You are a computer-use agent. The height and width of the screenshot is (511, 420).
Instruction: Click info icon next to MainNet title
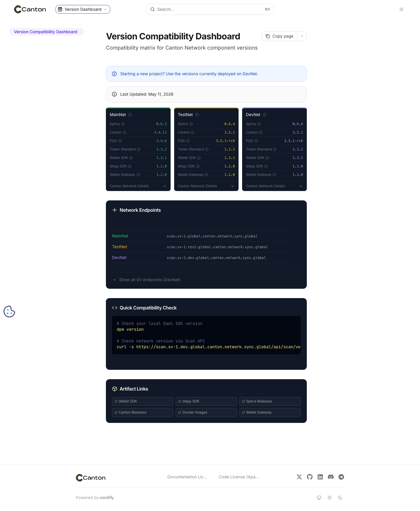[130, 115]
